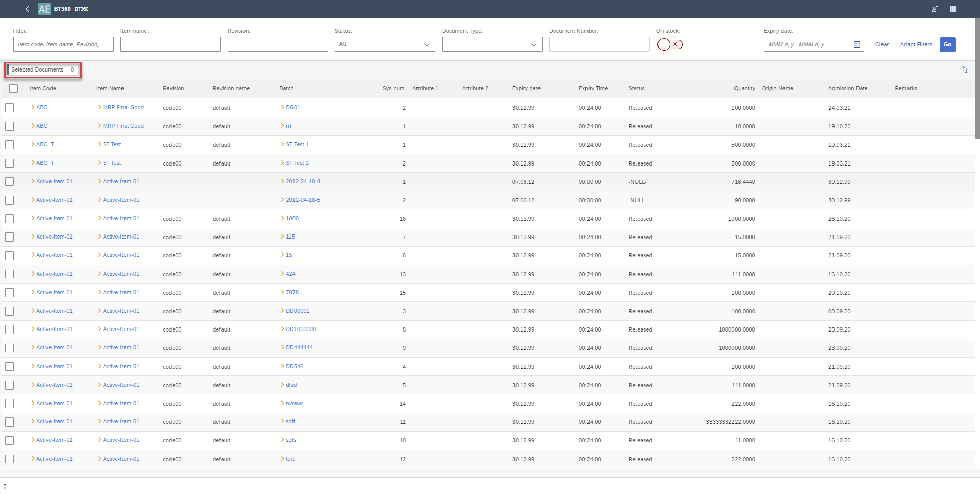The width and height of the screenshot is (980, 495).
Task: Toggle the On stock switch
Action: tap(670, 44)
